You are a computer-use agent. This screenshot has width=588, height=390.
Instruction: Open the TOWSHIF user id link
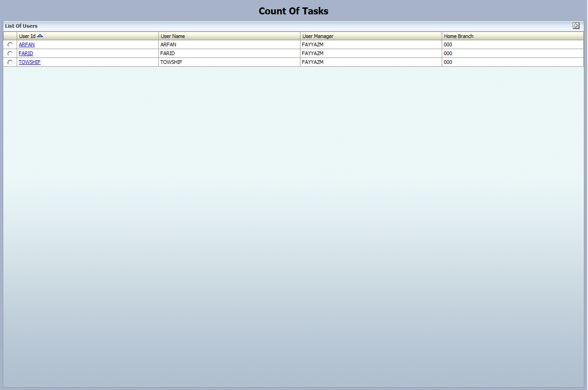click(30, 63)
